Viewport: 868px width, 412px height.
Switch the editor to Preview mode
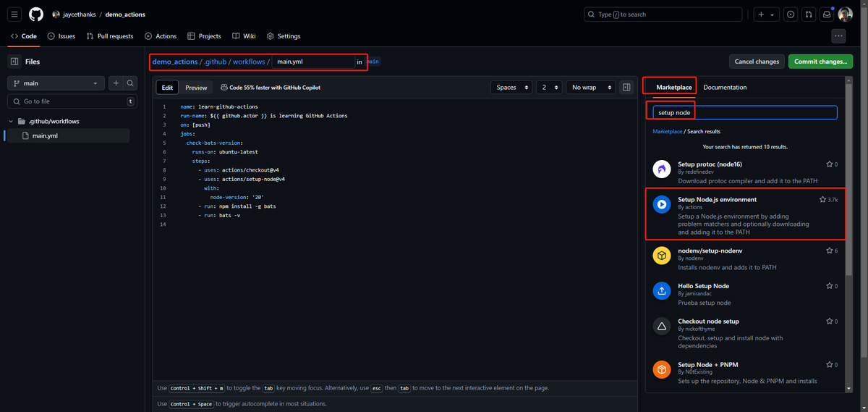coord(196,88)
